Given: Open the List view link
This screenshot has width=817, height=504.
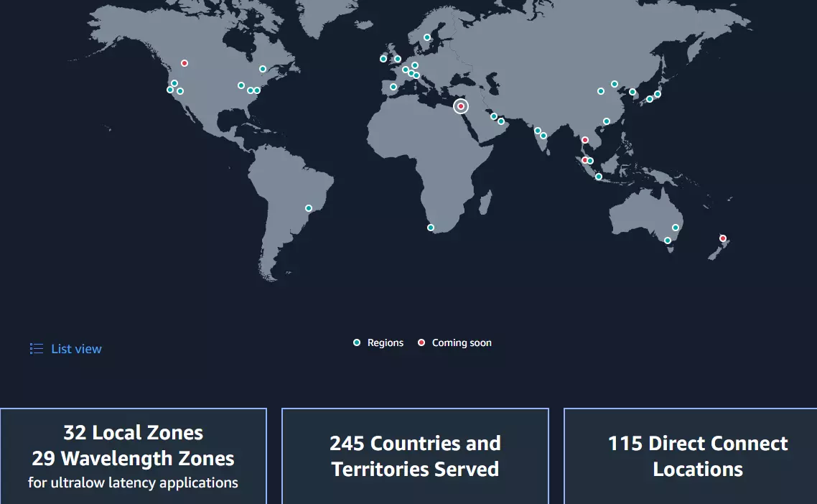Looking at the screenshot, I should [76, 349].
